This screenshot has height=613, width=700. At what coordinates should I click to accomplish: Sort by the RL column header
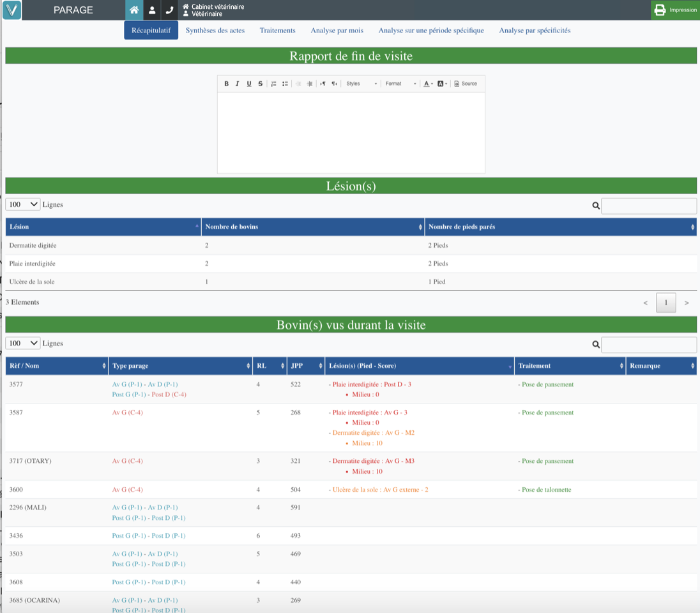(270, 366)
